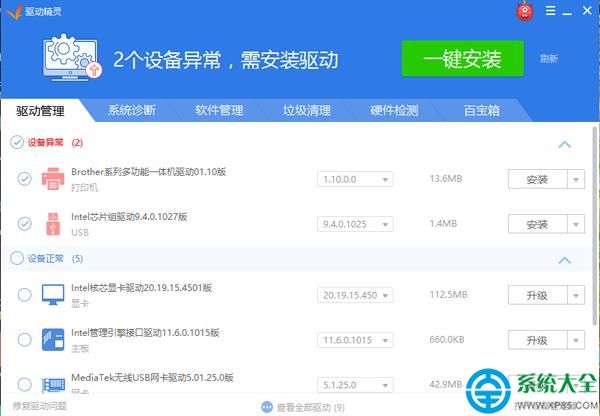Click the red mascot icon in title bar
600x416 pixels.
525,11
